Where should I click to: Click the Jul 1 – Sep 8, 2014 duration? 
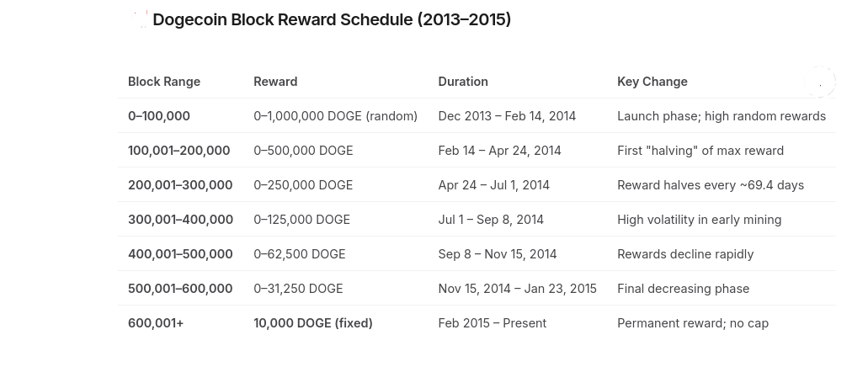tap(491, 220)
